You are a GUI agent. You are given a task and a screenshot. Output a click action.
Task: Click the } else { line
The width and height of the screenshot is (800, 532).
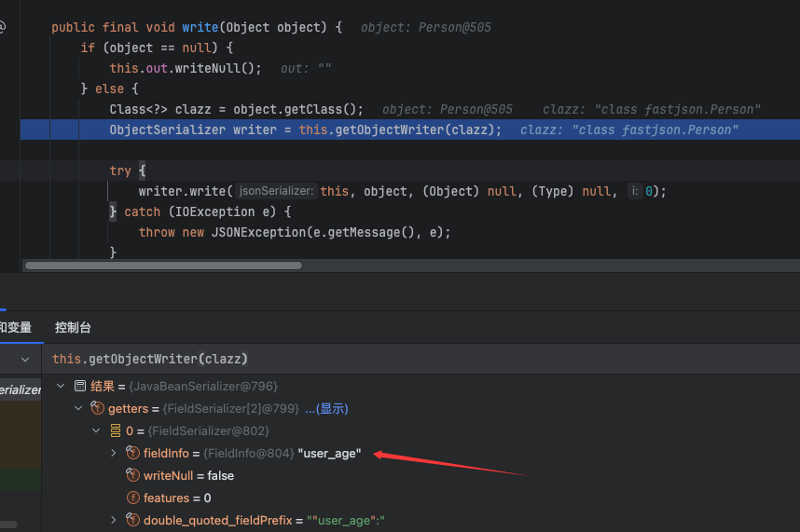click(110, 89)
